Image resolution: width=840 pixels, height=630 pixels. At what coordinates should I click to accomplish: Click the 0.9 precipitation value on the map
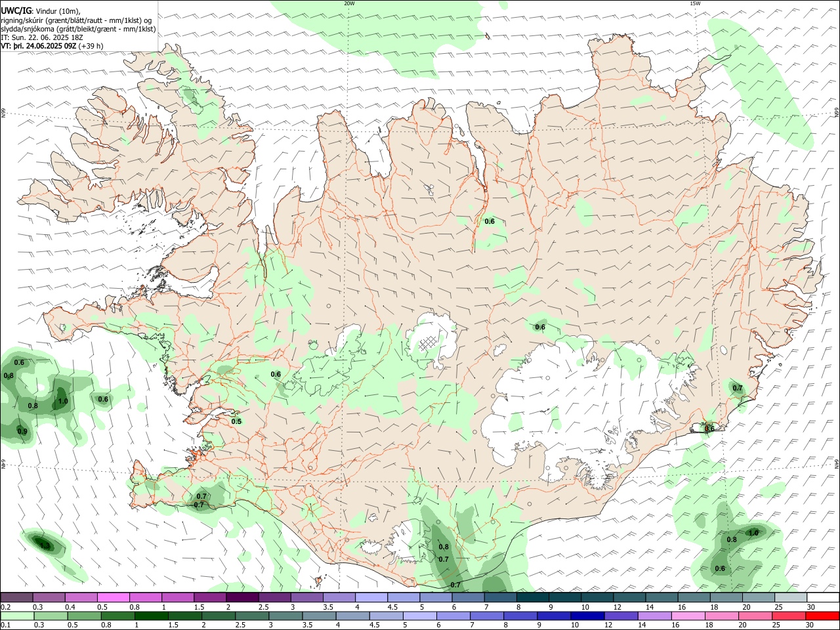click(x=22, y=431)
